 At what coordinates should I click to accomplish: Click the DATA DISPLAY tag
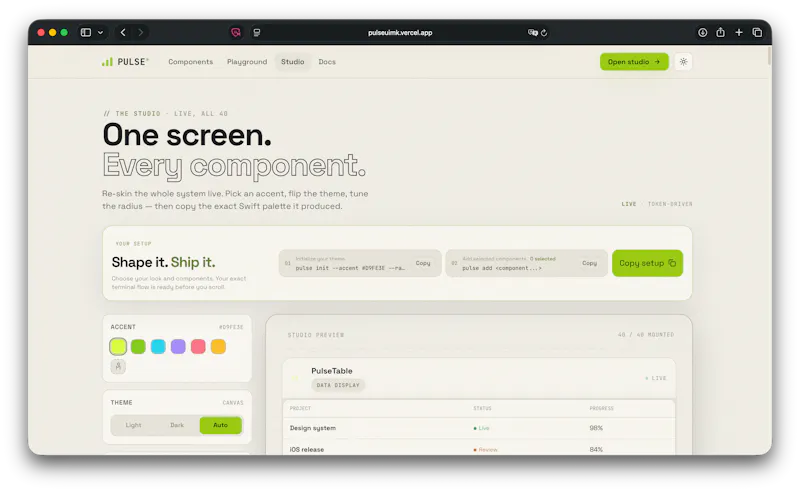pyautogui.click(x=338, y=385)
